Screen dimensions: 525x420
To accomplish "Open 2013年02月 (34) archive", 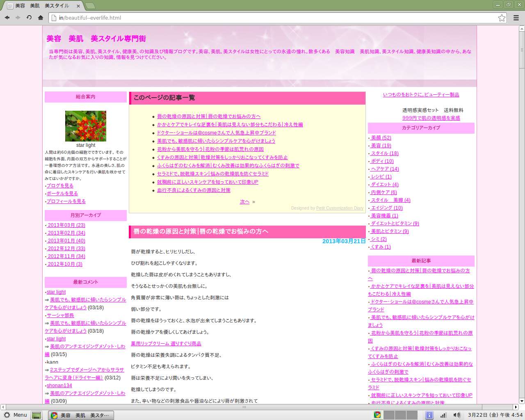I will (x=66, y=233).
